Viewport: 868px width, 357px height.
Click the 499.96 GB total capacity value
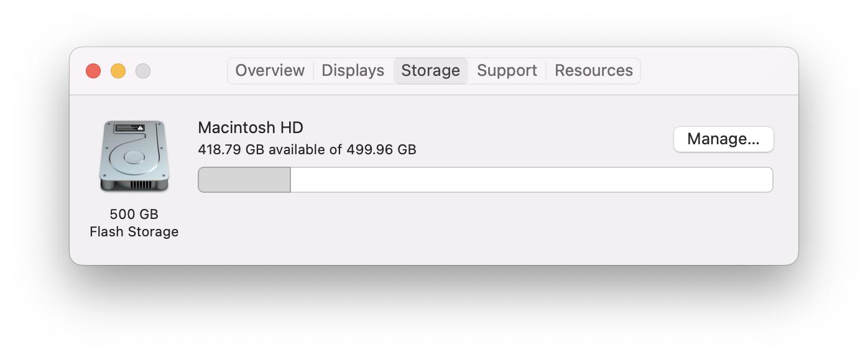pos(381,150)
